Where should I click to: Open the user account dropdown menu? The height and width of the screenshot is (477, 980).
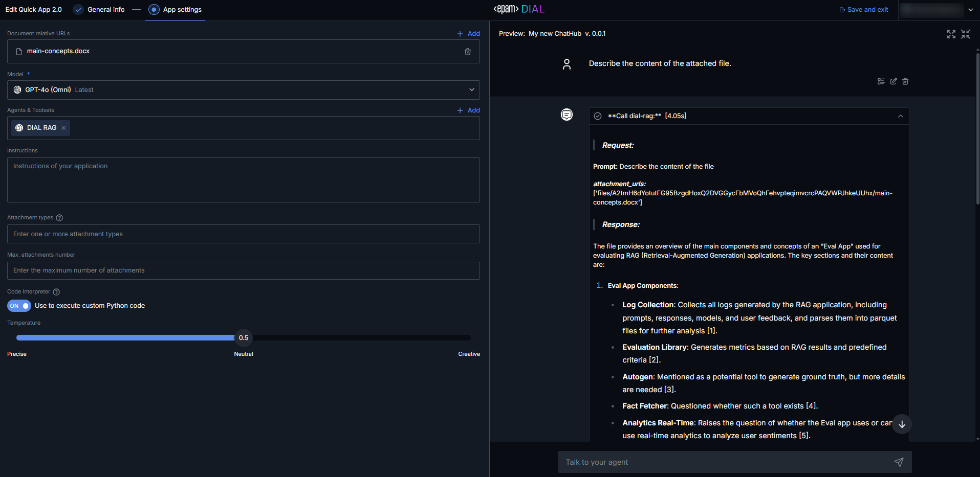coord(970,10)
